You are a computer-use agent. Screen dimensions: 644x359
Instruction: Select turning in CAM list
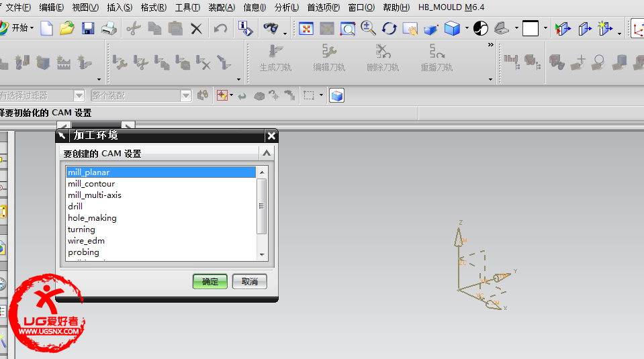click(x=160, y=229)
